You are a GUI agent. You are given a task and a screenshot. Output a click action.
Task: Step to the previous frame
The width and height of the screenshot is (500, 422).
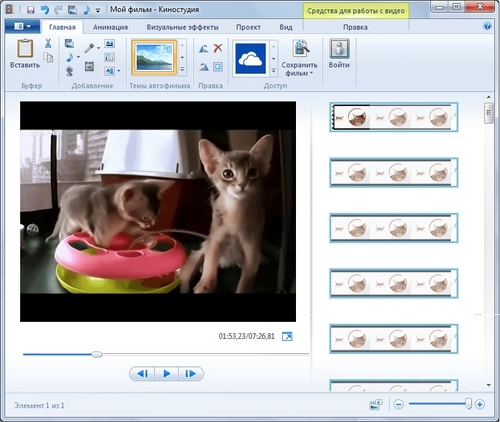point(142,374)
